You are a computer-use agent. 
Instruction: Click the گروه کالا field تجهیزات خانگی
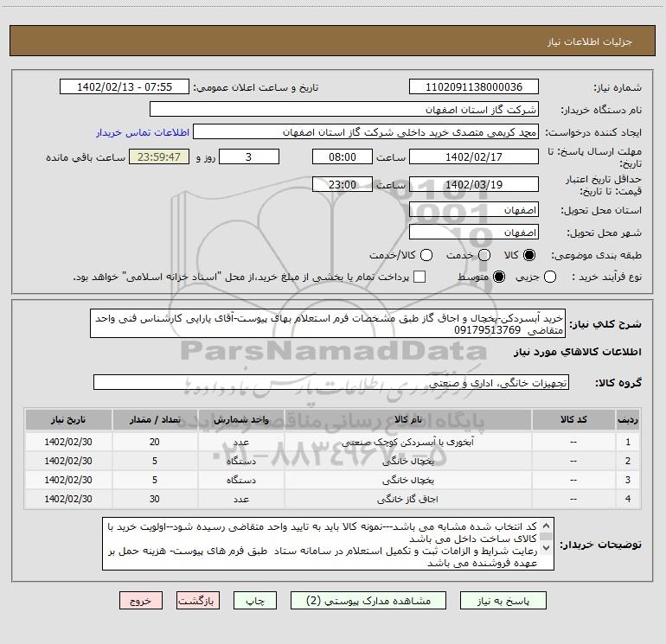tap(331, 382)
